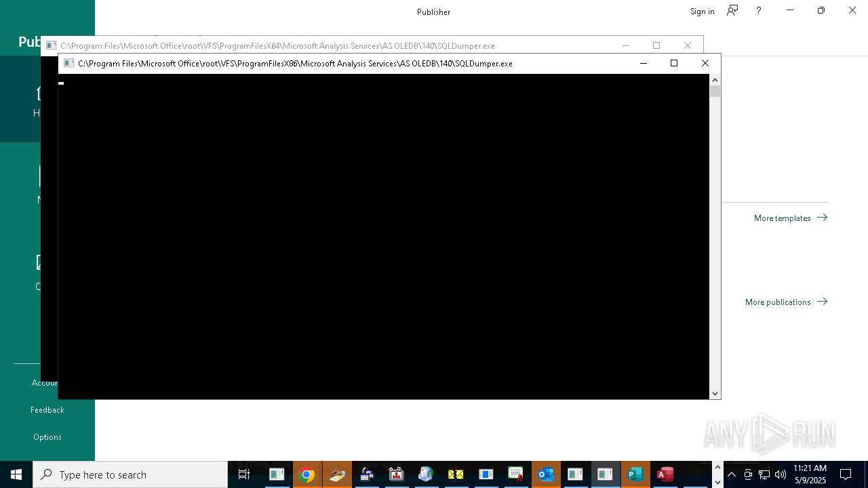Show hidden system tray icons
This screenshot has width=868, height=488.
coord(732,474)
